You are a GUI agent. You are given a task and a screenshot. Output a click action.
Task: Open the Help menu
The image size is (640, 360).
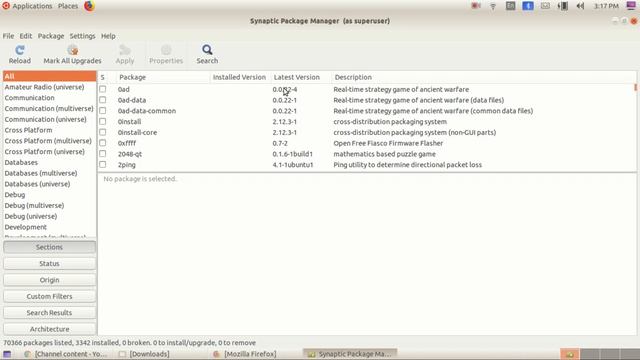click(x=108, y=36)
